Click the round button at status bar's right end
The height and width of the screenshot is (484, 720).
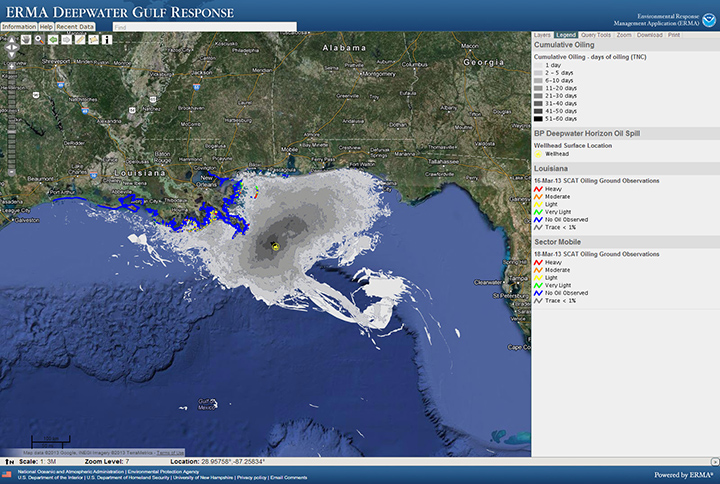point(714,461)
